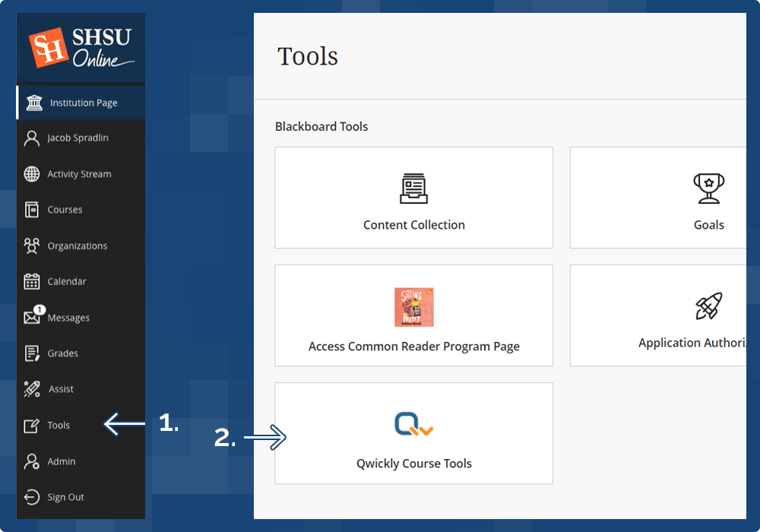Image resolution: width=760 pixels, height=532 pixels.
Task: Open the Content Collection link
Action: pyautogui.click(x=414, y=198)
